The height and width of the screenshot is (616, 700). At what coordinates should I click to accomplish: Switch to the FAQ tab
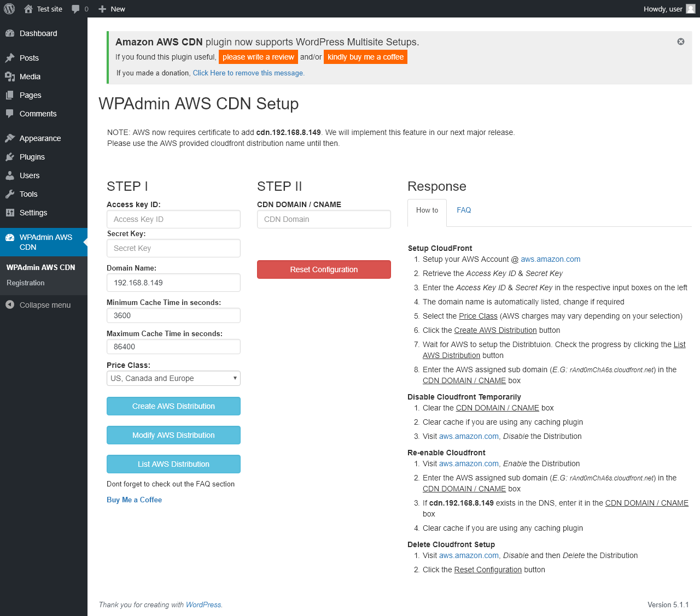pyautogui.click(x=464, y=210)
